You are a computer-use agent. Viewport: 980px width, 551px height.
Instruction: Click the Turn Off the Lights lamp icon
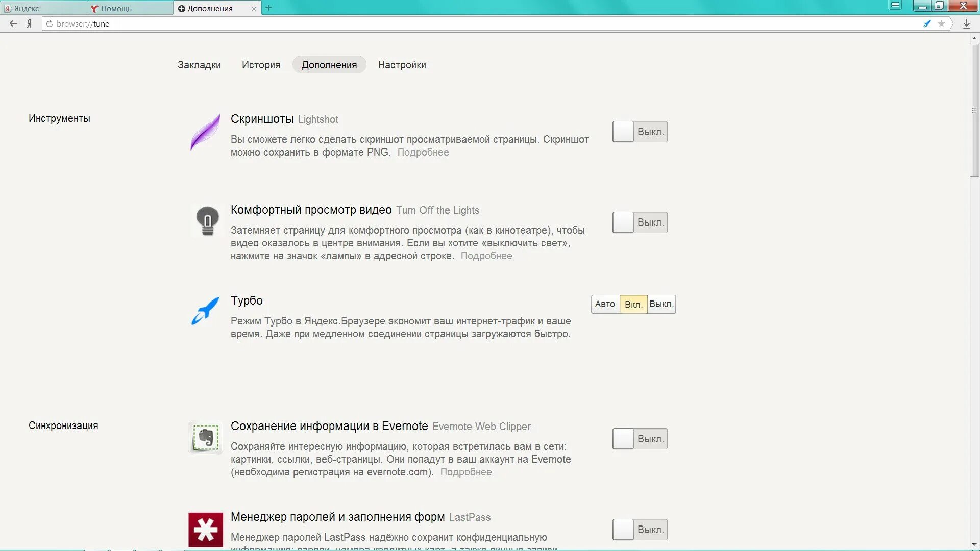point(207,221)
